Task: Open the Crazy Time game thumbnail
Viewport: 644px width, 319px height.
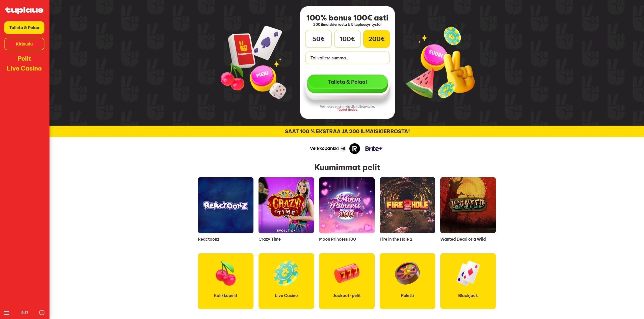Action: click(286, 205)
